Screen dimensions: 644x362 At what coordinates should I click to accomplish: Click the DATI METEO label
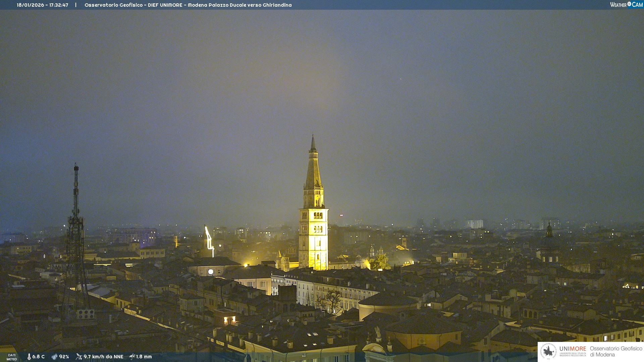[x=12, y=357]
